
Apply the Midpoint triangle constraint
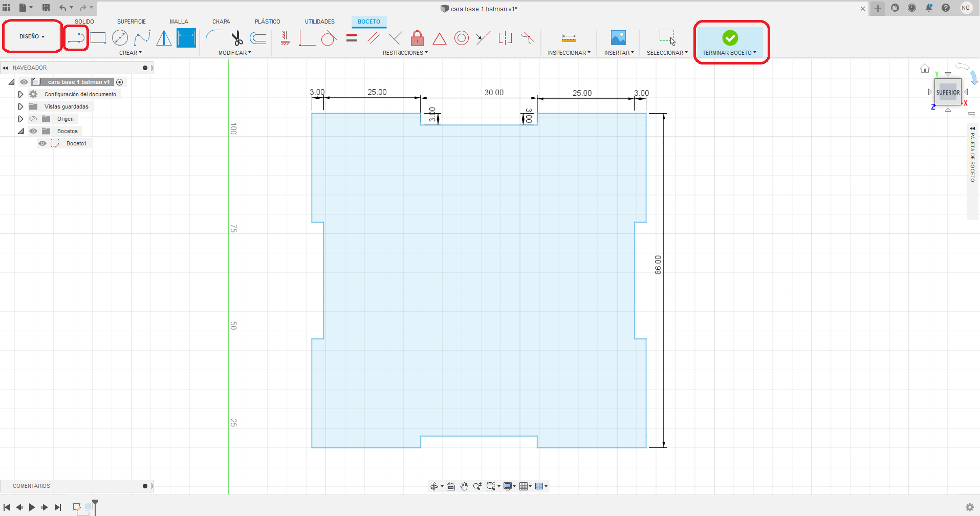click(440, 38)
